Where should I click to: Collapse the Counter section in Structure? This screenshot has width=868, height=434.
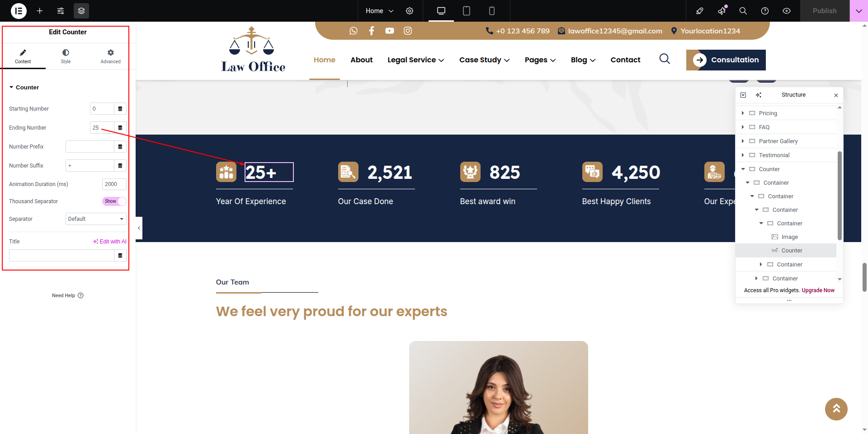(x=743, y=169)
